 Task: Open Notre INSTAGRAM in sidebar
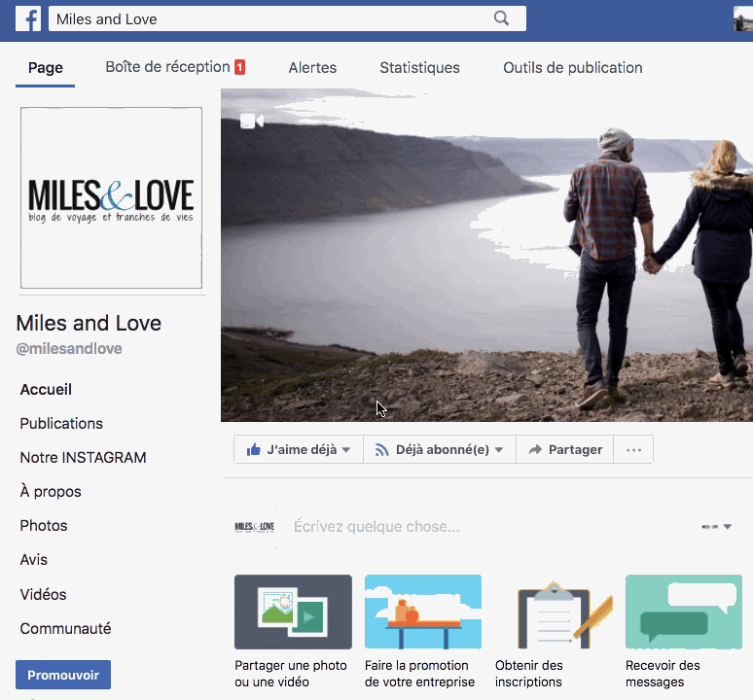click(83, 458)
